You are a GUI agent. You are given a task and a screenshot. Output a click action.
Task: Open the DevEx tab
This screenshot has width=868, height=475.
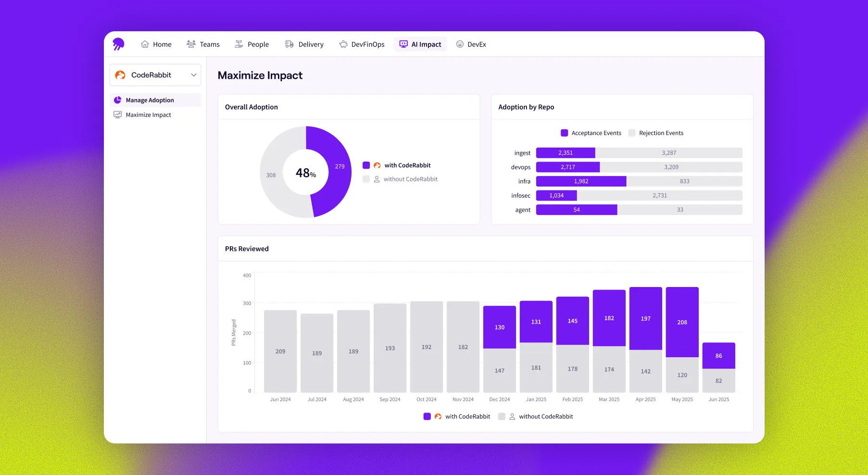[471, 44]
